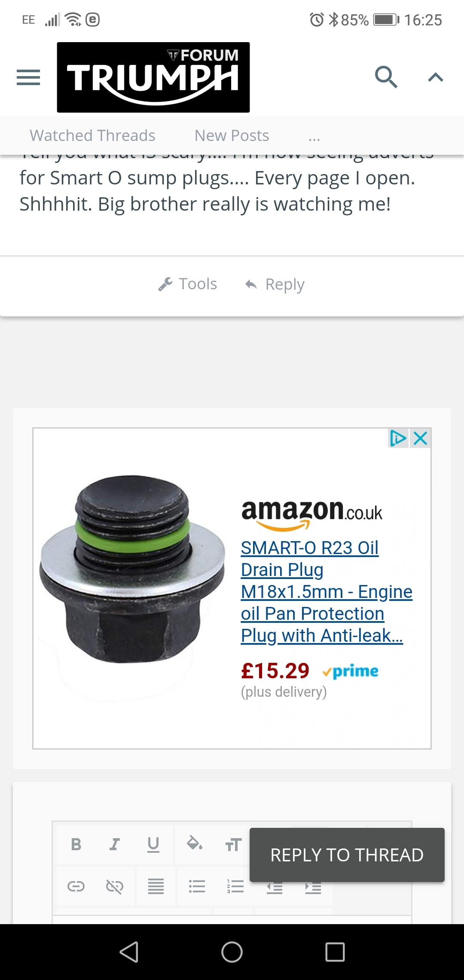This screenshot has height=980, width=464.
Task: Go to the New Posts tab
Action: pos(232,136)
